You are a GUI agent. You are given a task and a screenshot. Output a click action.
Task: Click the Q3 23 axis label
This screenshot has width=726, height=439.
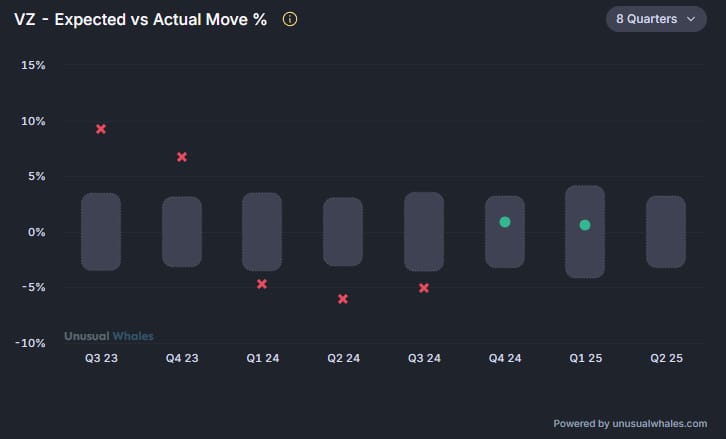[101, 358]
